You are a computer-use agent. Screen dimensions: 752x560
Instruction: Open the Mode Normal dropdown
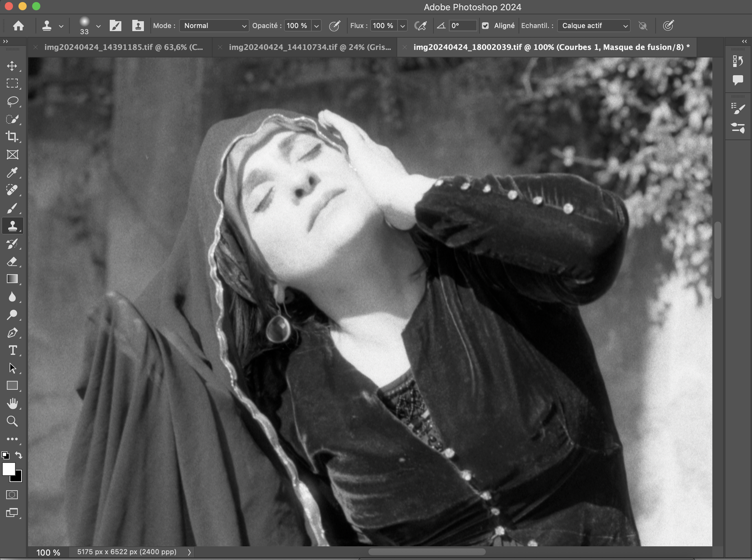[x=214, y=26]
